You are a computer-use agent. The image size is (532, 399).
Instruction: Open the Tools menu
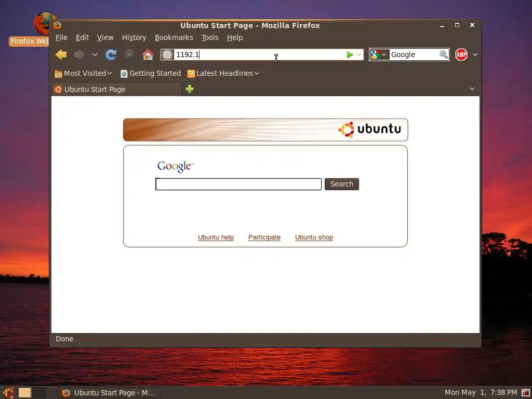point(210,37)
